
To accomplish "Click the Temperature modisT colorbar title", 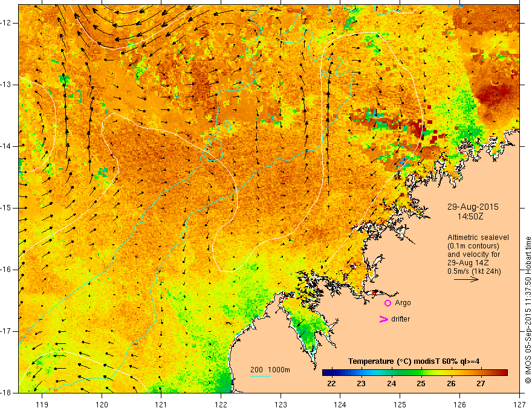I will 414,361.
